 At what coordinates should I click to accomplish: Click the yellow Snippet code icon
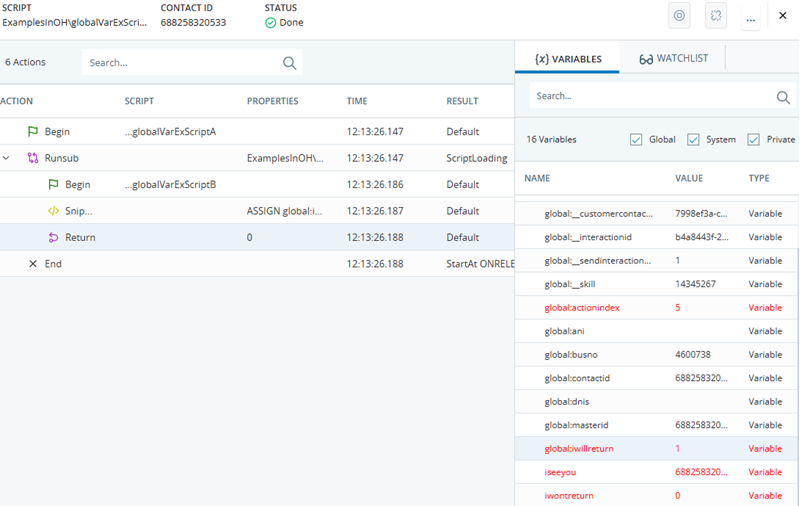click(54, 211)
